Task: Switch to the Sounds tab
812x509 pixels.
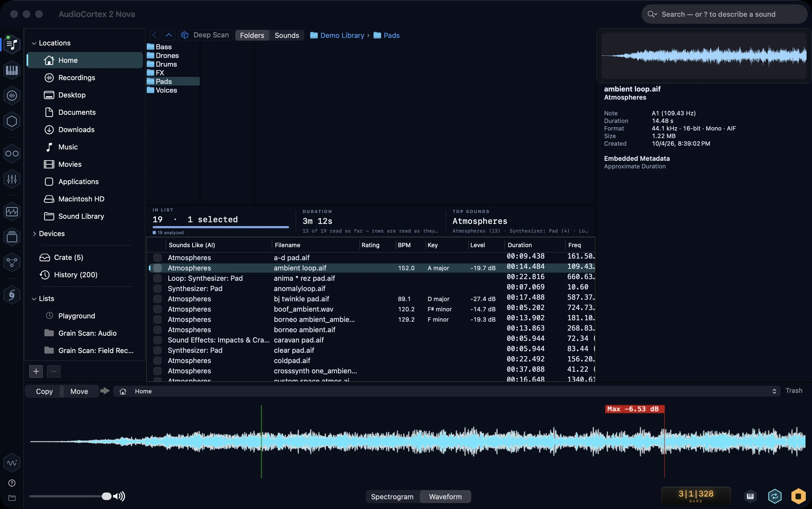Action: (x=287, y=35)
